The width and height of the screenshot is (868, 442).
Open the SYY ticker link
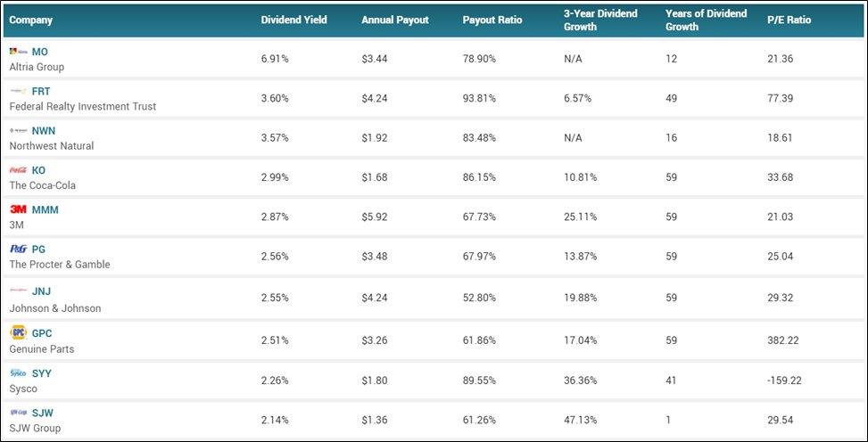(42, 373)
